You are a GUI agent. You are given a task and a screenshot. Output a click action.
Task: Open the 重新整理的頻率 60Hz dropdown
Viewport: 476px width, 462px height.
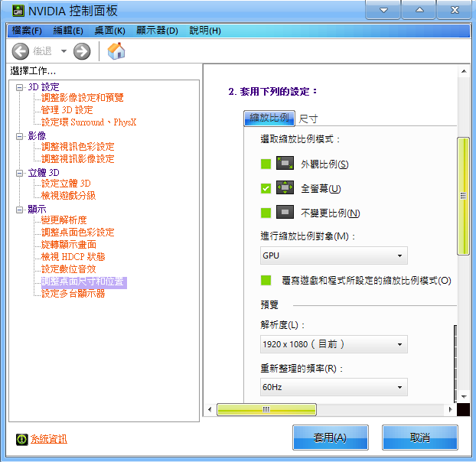click(x=334, y=387)
